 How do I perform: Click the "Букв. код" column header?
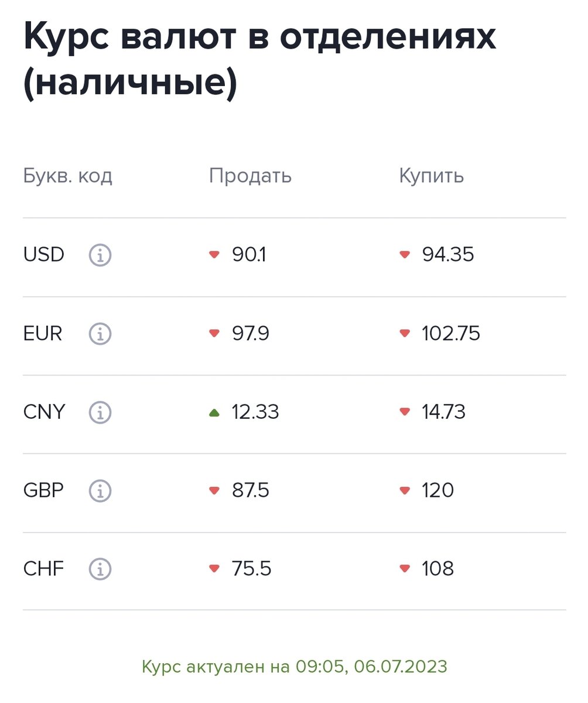click(67, 176)
